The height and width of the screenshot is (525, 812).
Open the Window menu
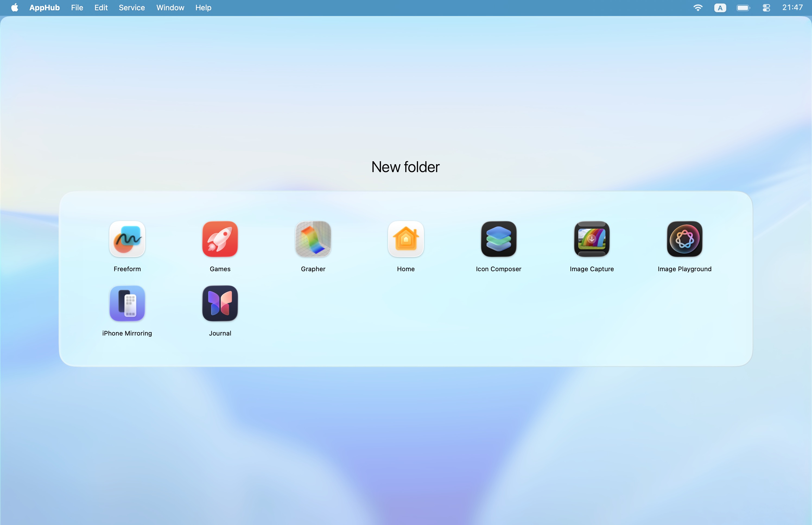click(x=170, y=8)
